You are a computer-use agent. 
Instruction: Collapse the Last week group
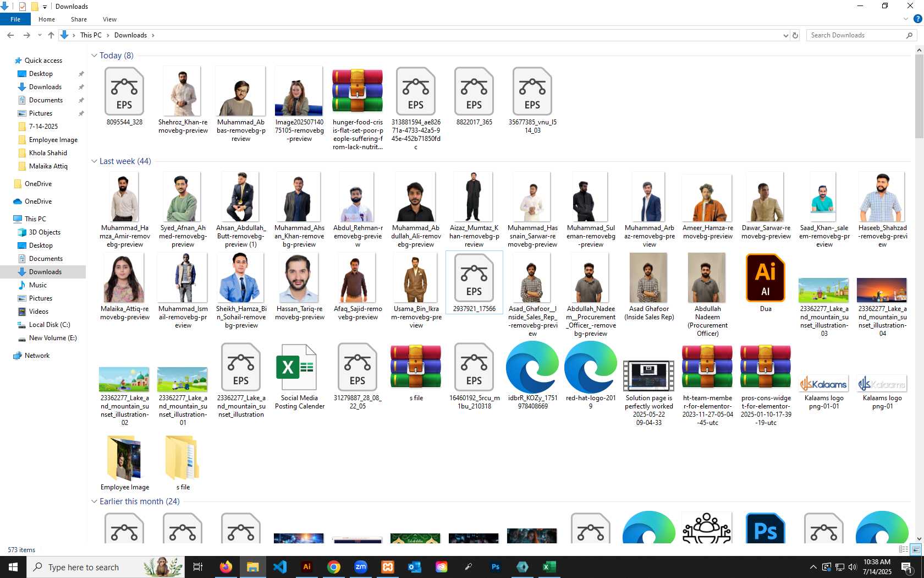pyautogui.click(x=94, y=161)
